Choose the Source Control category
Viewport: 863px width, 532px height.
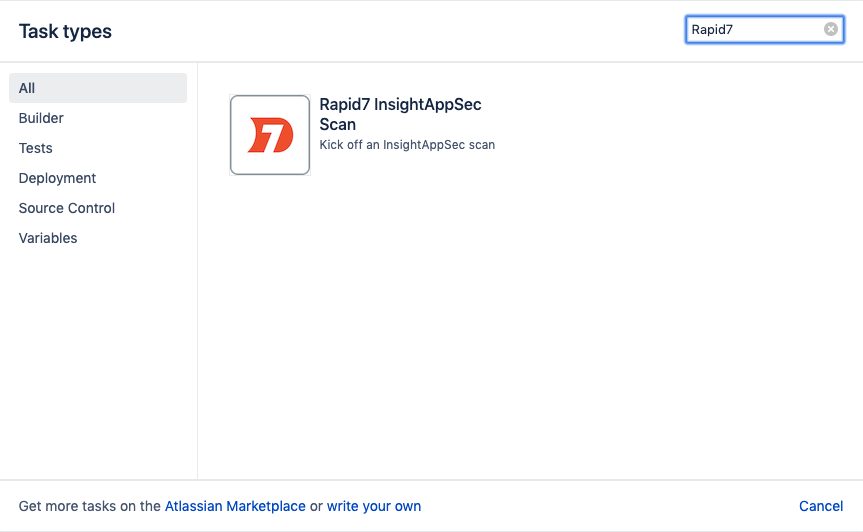[x=67, y=208]
